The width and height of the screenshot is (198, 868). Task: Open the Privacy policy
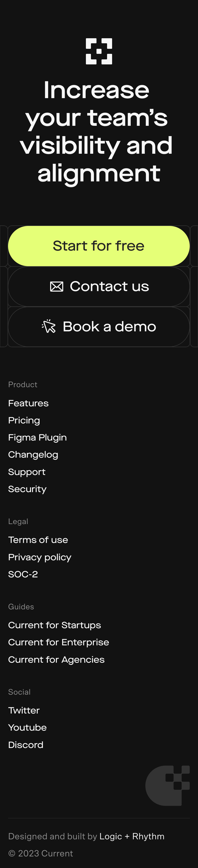pos(40,557)
